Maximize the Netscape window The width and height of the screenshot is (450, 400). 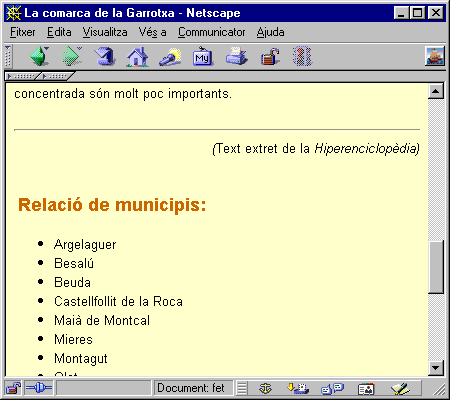417,13
